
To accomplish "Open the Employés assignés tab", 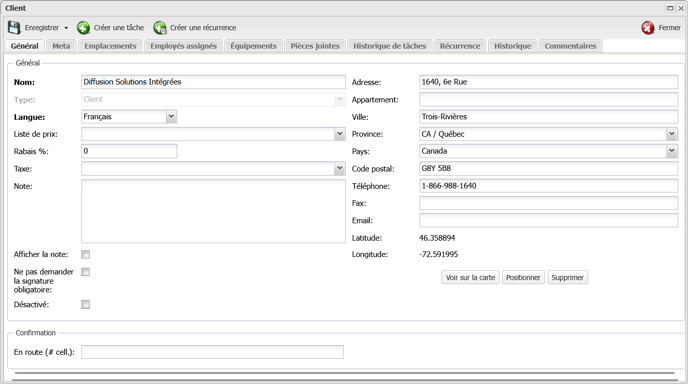I will 183,46.
